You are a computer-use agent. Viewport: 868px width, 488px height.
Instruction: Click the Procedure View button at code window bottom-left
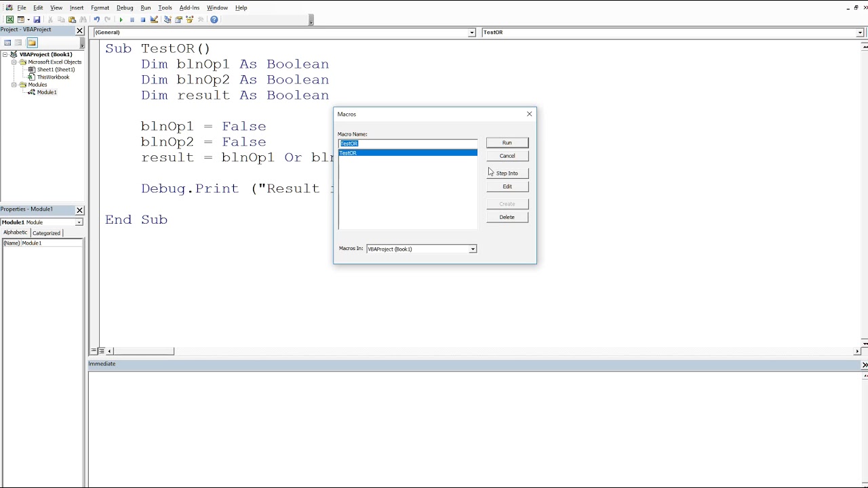click(x=94, y=351)
